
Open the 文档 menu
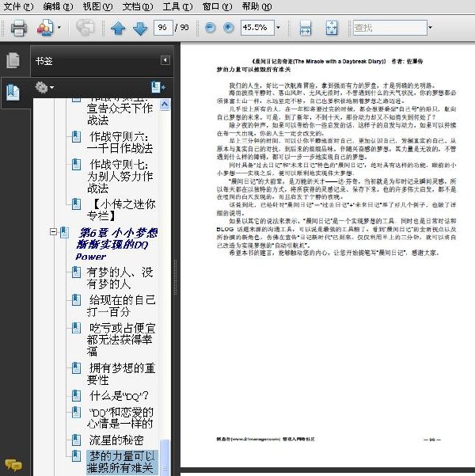click(138, 6)
